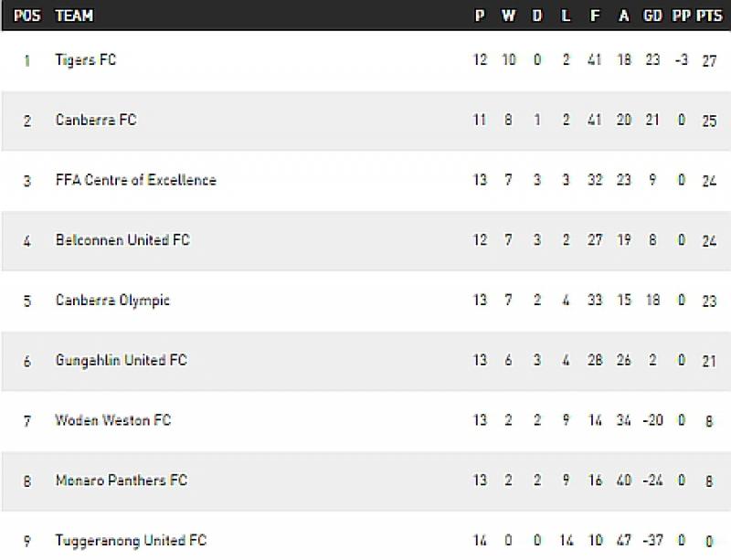This screenshot has width=731, height=560.
Task: Click Belconnen United FC in the table
Action: 122,240
